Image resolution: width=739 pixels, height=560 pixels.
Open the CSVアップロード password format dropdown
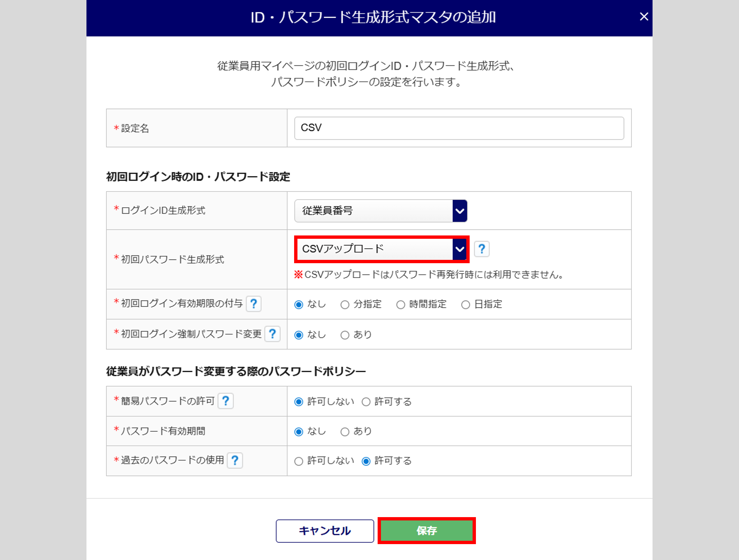click(x=381, y=249)
